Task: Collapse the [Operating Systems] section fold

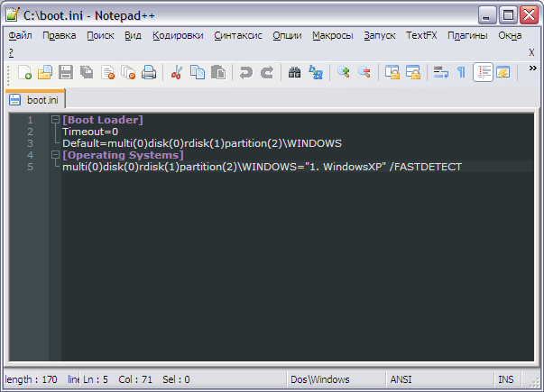Action: tap(55, 155)
